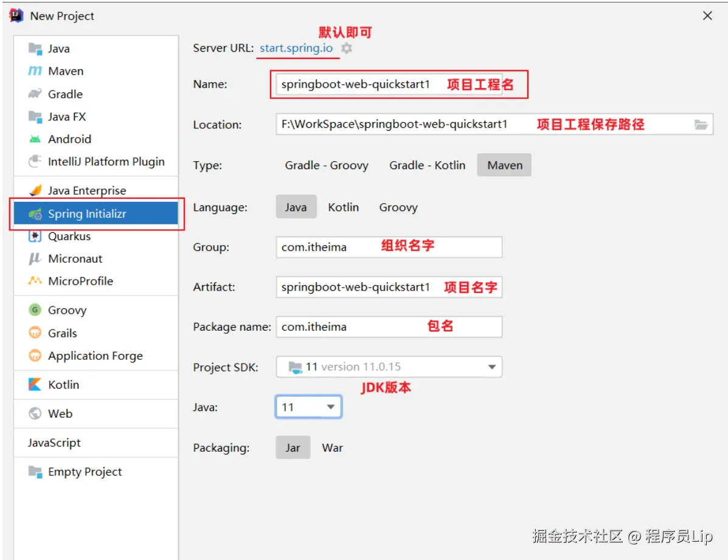This screenshot has height=560, width=728.
Task: Click the Web globe icon
Action: click(35, 413)
